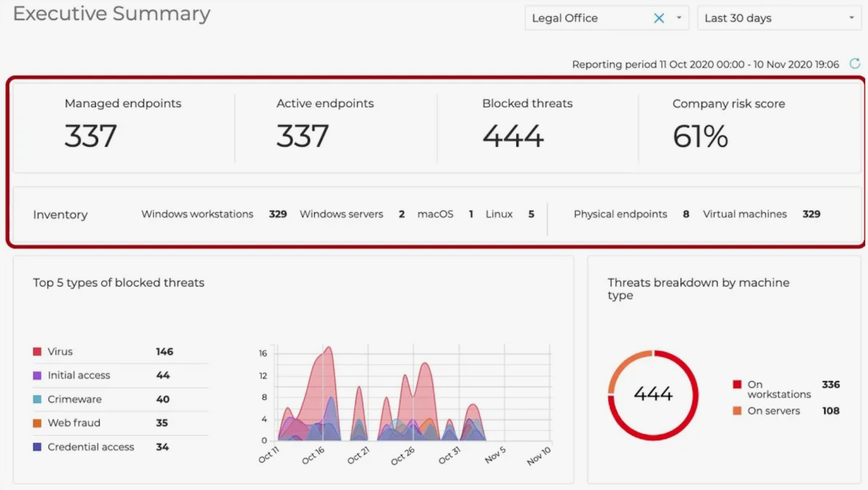
Task: Click the orange On servers legend swatch
Action: 737,411
